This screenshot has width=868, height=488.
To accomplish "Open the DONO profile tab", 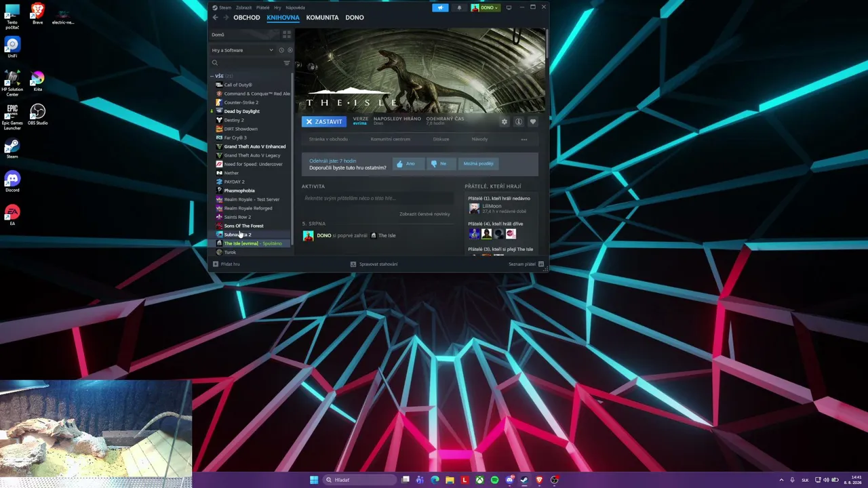I will [355, 18].
